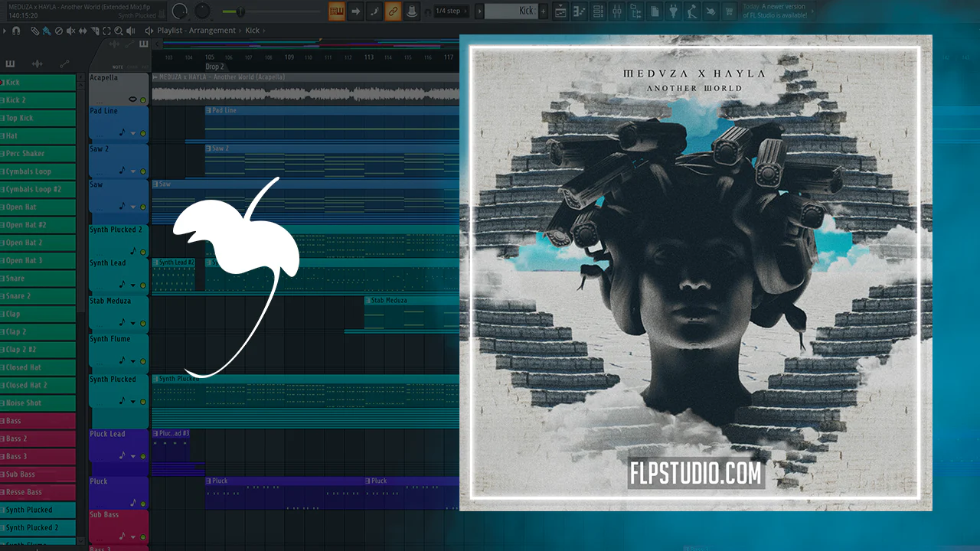Select the playlist Slip tool
This screenshot has width=980, height=551.
coord(83,31)
